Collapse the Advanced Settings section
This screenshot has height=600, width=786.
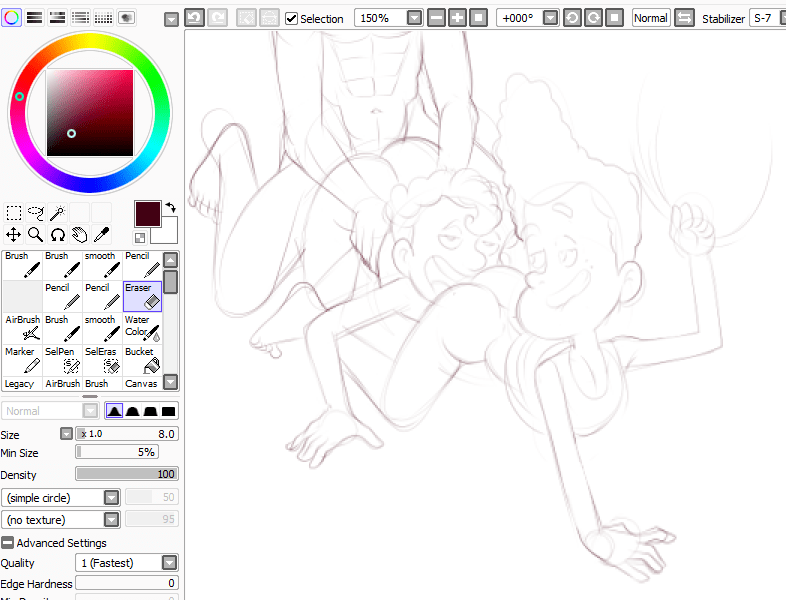pos(8,543)
